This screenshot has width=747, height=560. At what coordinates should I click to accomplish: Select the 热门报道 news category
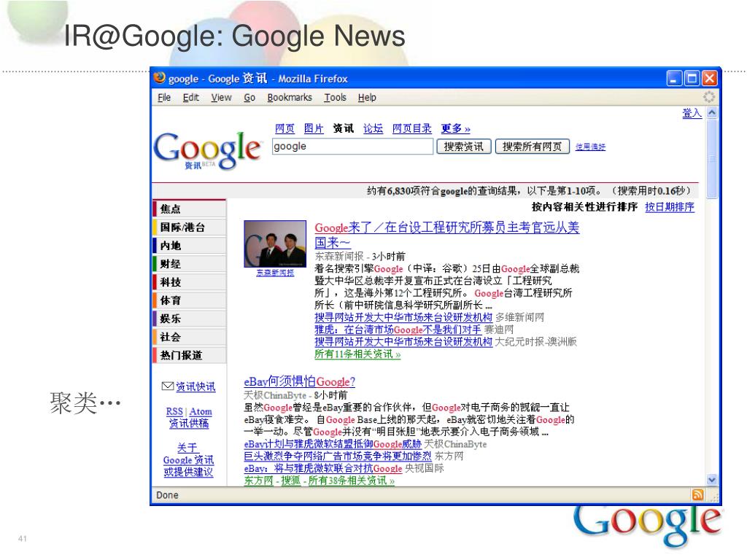pos(189,355)
